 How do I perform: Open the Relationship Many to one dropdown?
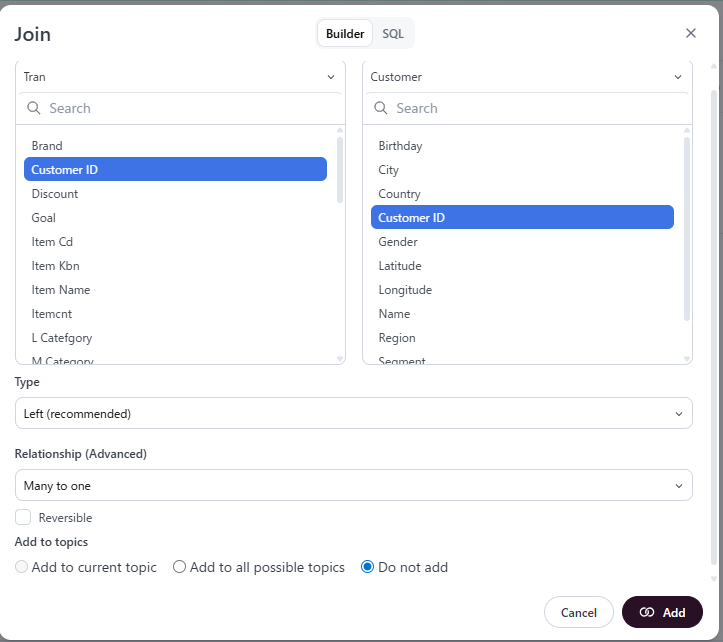click(353, 485)
